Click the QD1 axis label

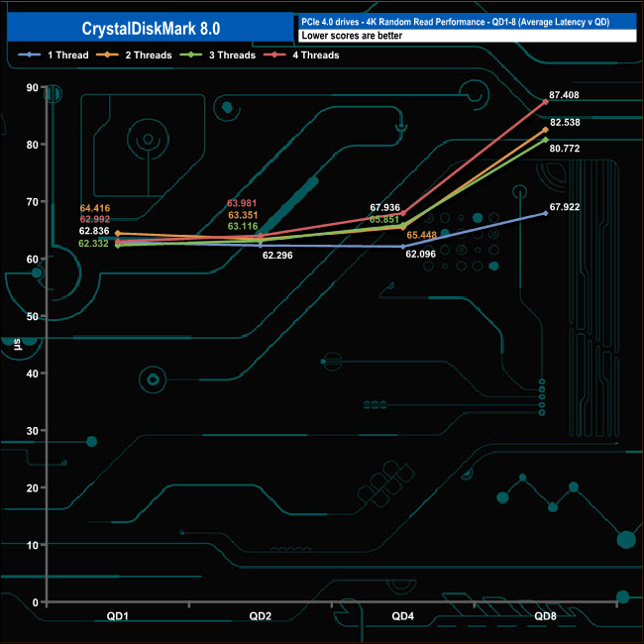[118, 615]
